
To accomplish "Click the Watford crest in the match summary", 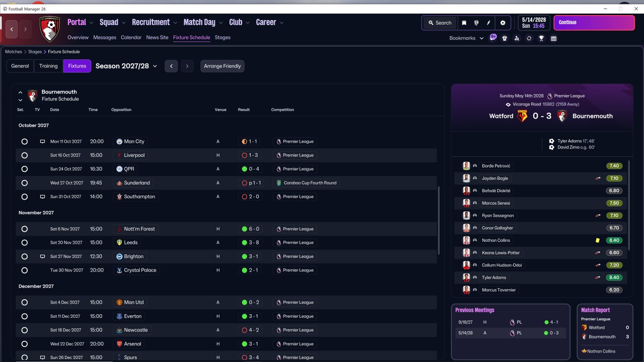I will (x=523, y=116).
